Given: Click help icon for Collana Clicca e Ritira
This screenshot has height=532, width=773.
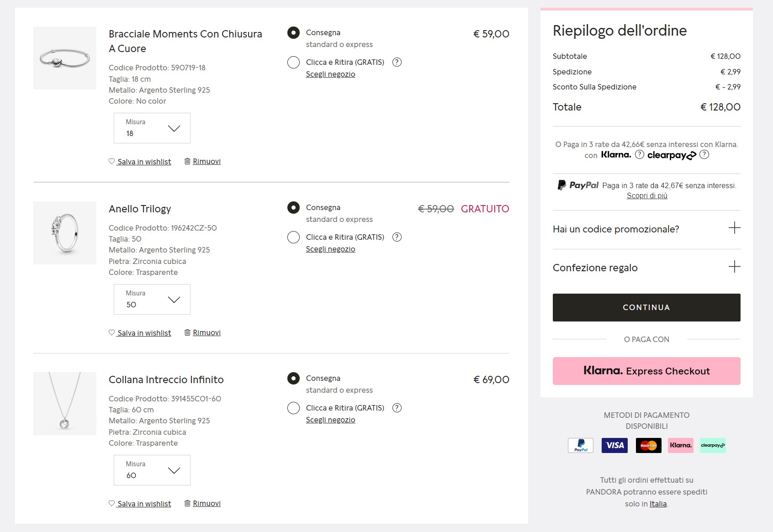Looking at the screenshot, I should [397, 408].
